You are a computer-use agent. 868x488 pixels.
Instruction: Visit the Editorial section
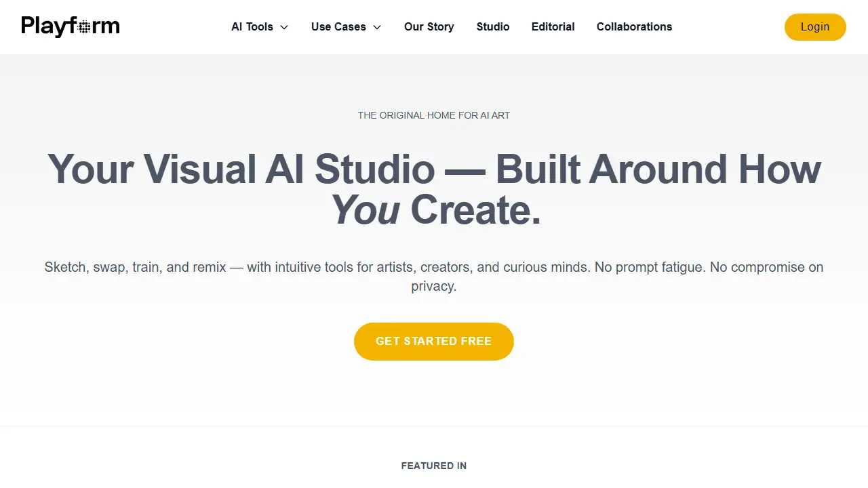click(553, 27)
